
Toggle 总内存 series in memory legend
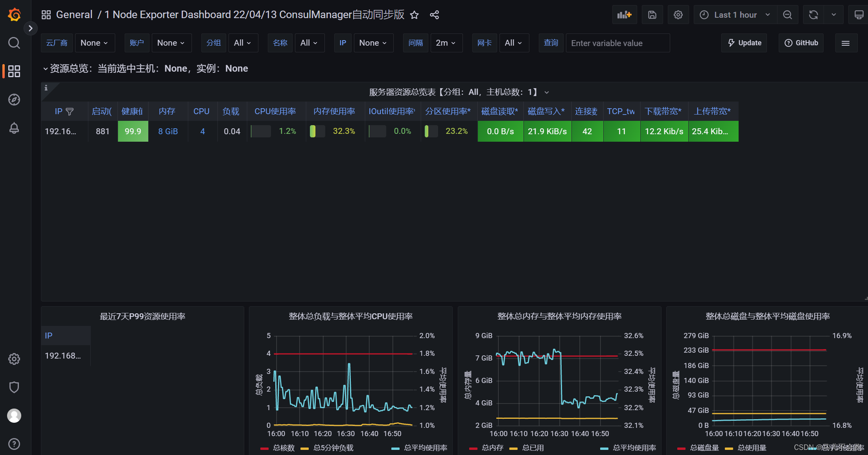[x=492, y=448]
